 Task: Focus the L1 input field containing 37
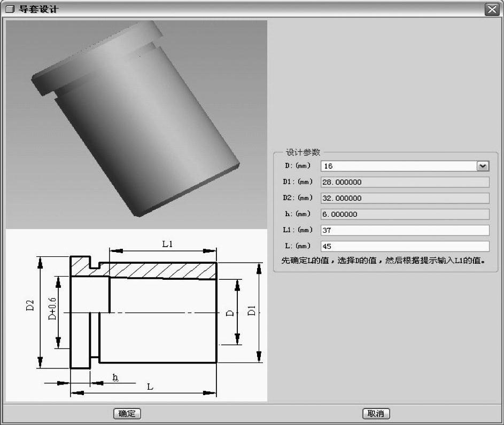[x=405, y=230]
